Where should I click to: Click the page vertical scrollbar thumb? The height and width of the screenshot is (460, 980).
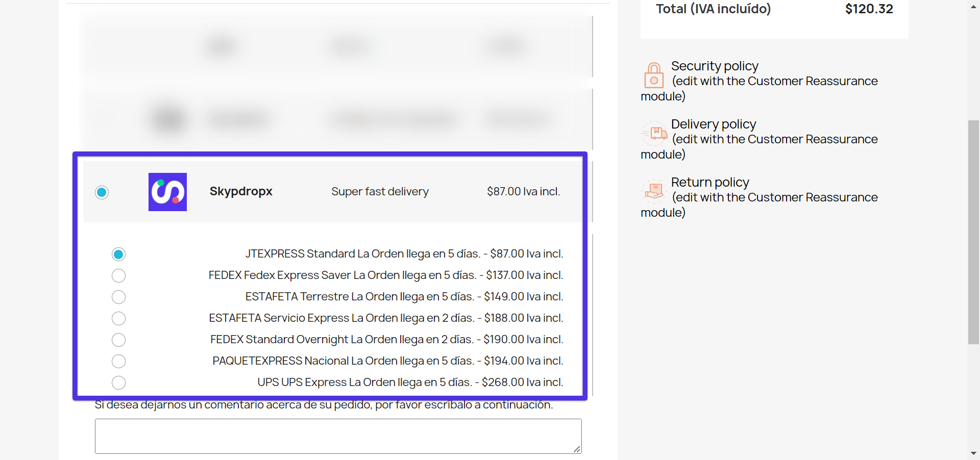pos(973,232)
